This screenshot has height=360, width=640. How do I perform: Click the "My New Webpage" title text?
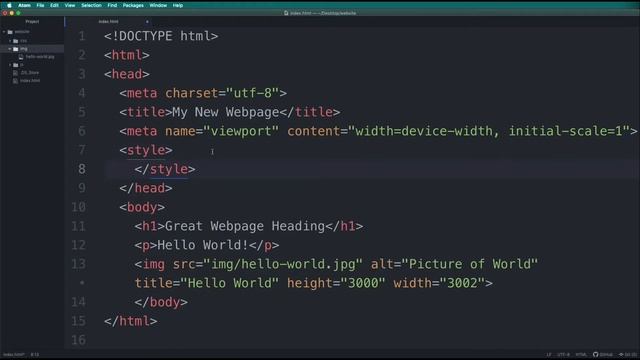coord(226,112)
